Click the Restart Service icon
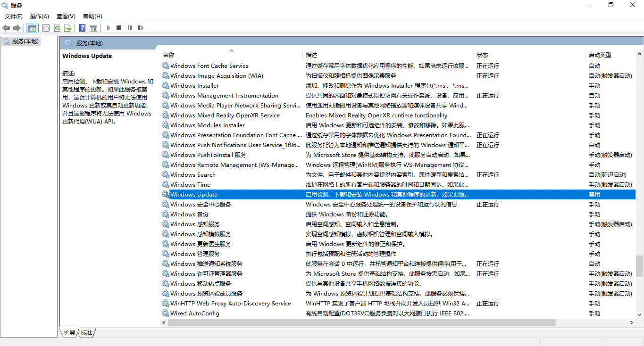 (x=141, y=28)
